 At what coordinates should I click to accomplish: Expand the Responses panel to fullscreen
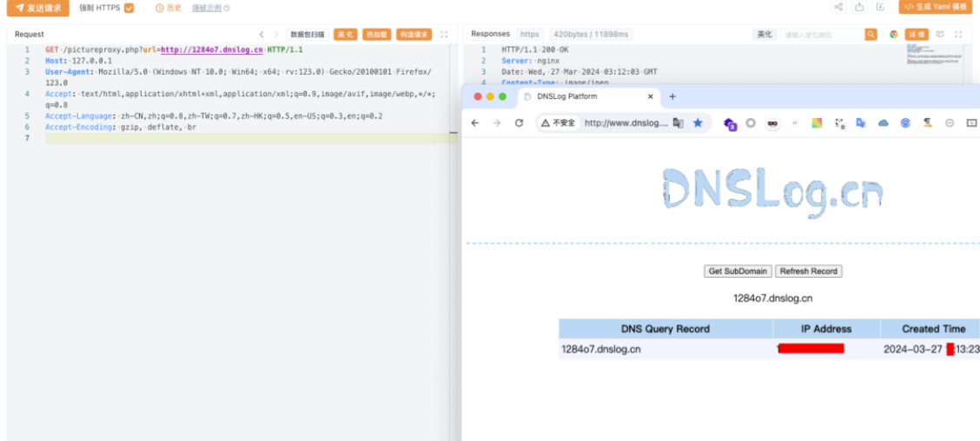coord(958,35)
